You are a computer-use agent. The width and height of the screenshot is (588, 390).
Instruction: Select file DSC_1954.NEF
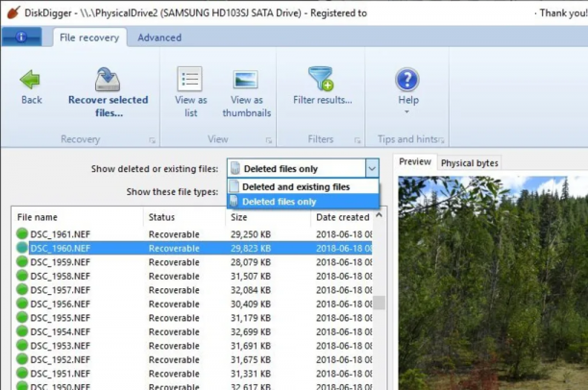pyautogui.click(x=61, y=331)
